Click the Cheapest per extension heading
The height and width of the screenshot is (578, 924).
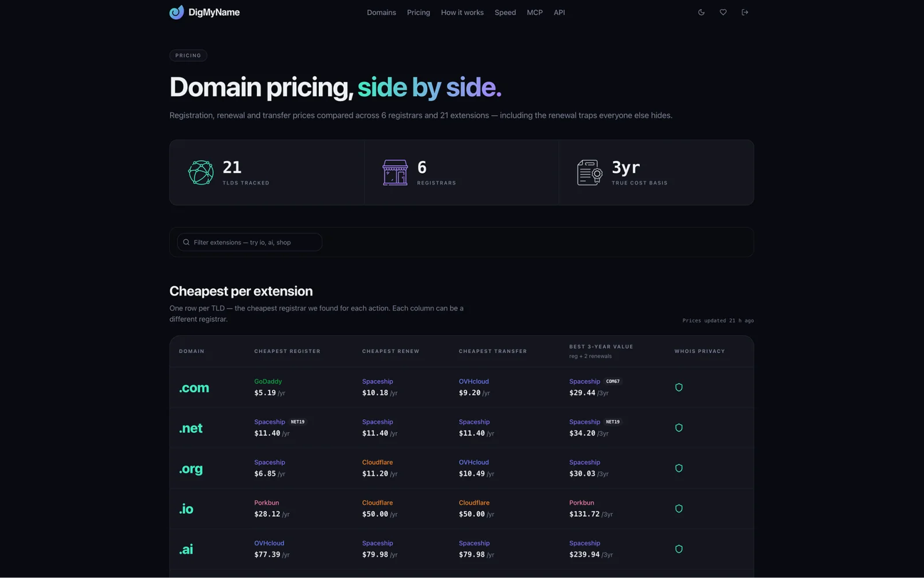point(241,291)
